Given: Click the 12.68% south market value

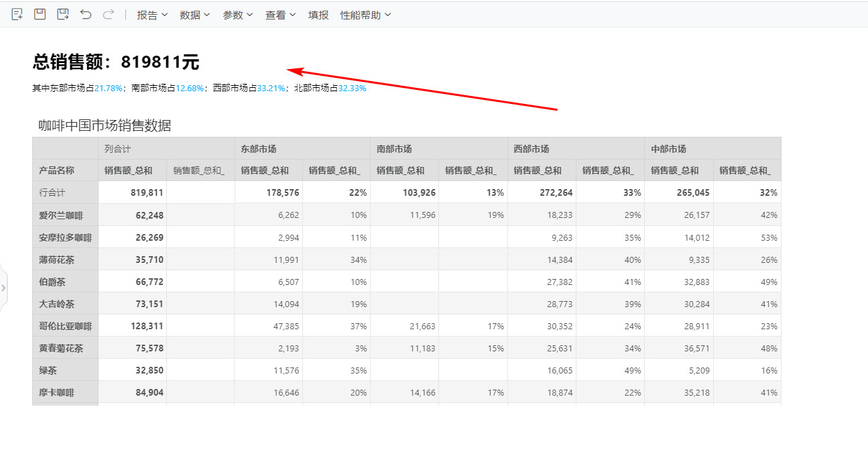Looking at the screenshot, I should tap(190, 88).
